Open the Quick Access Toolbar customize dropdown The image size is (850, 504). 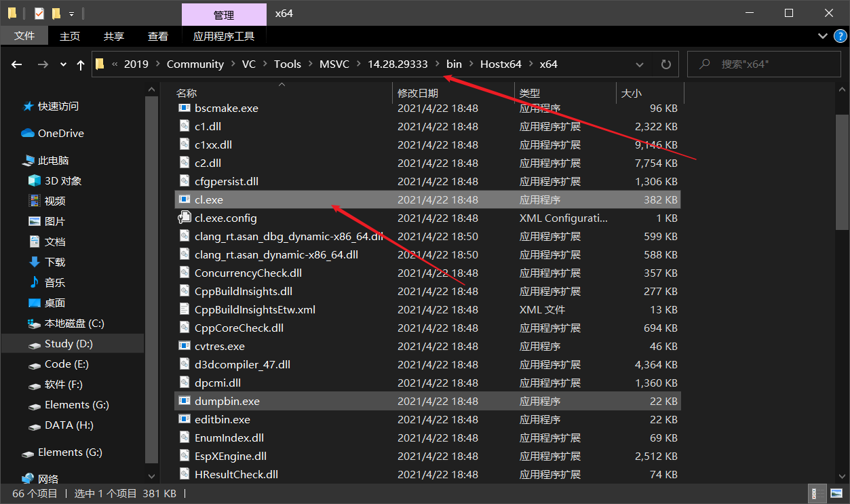click(71, 14)
